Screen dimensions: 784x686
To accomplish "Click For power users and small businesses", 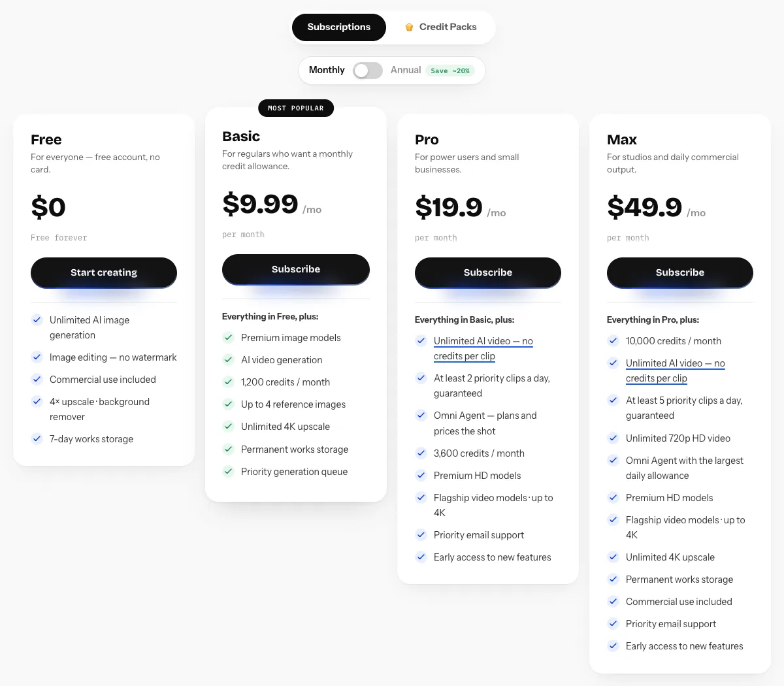I will coord(467,163).
